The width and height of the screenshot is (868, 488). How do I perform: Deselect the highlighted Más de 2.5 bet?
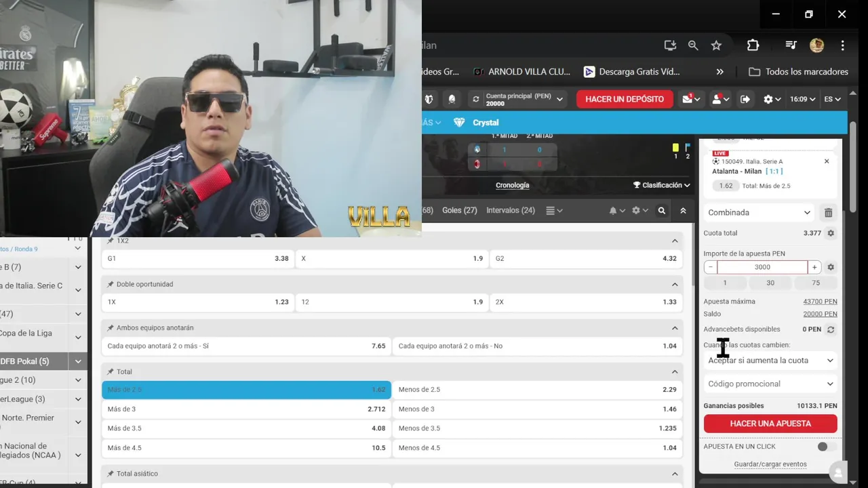click(x=246, y=390)
